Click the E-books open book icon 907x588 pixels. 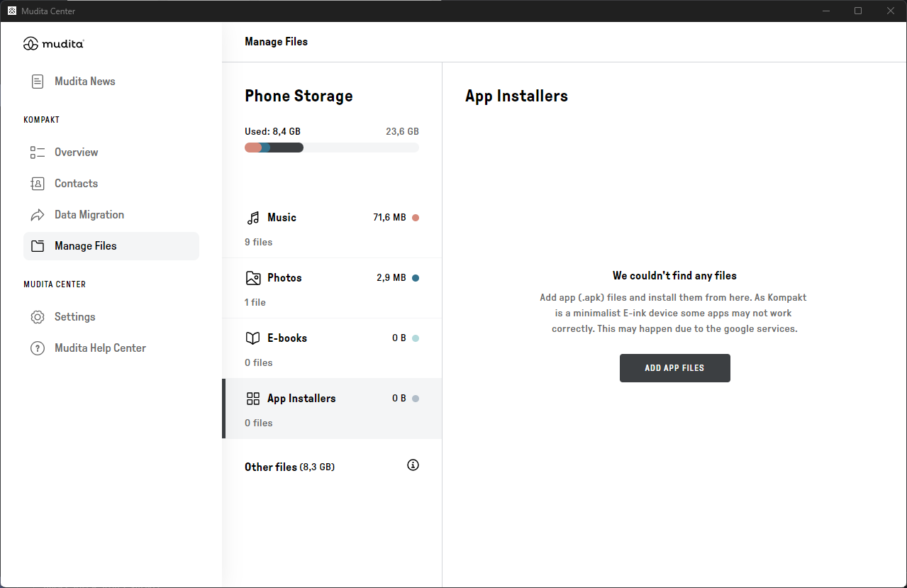tap(253, 338)
